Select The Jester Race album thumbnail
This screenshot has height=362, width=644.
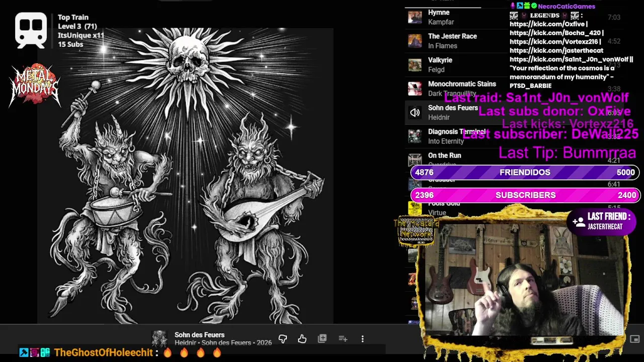[x=415, y=41]
